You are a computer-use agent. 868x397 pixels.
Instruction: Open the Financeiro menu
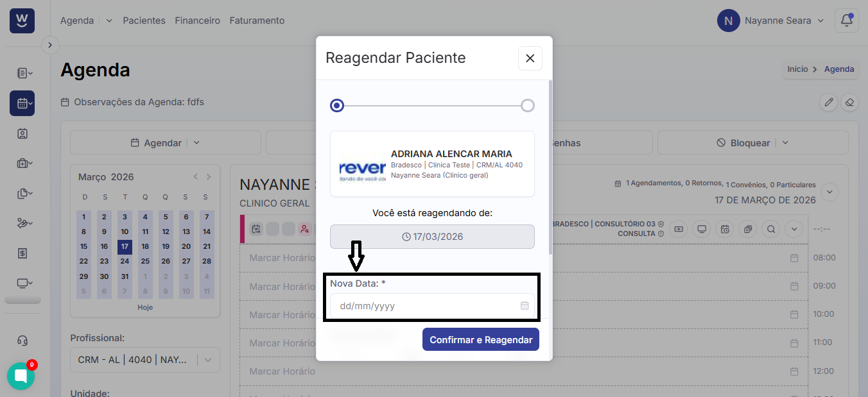coord(197,21)
